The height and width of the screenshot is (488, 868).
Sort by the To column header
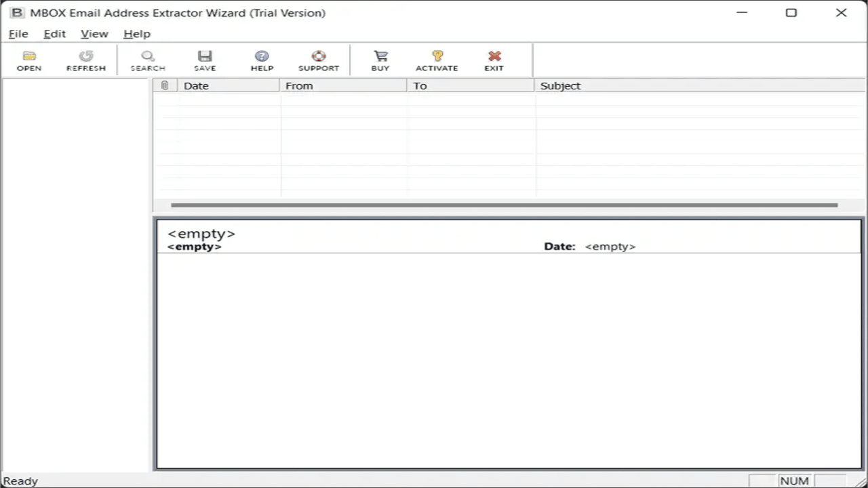470,85
